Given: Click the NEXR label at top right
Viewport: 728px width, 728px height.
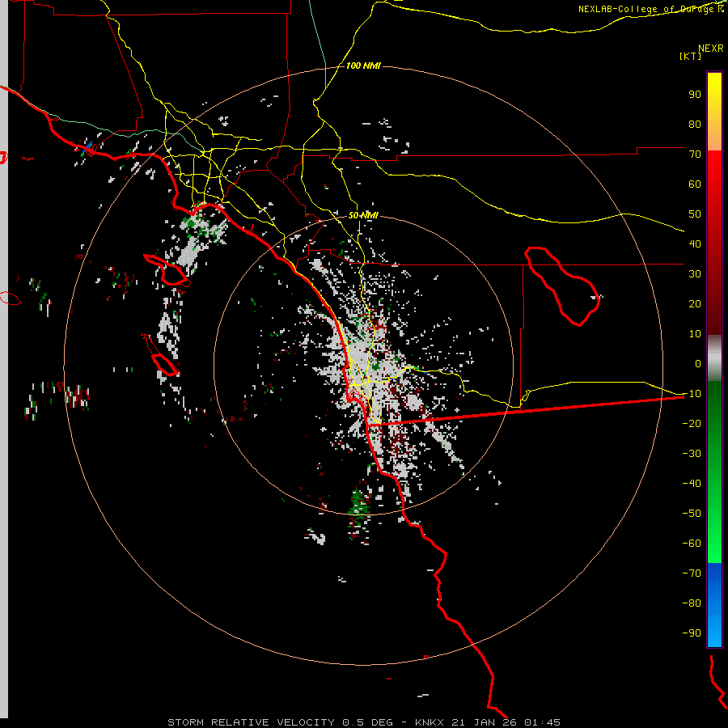Looking at the screenshot, I should [x=711, y=49].
